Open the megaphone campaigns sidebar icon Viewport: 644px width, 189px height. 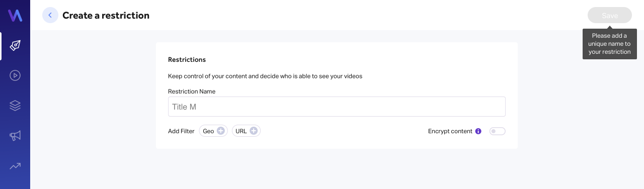15,136
